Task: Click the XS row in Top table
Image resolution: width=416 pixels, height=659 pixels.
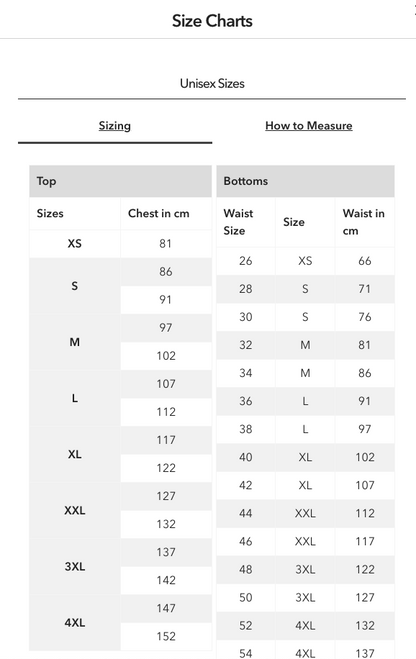Action: pyautogui.click(x=121, y=244)
